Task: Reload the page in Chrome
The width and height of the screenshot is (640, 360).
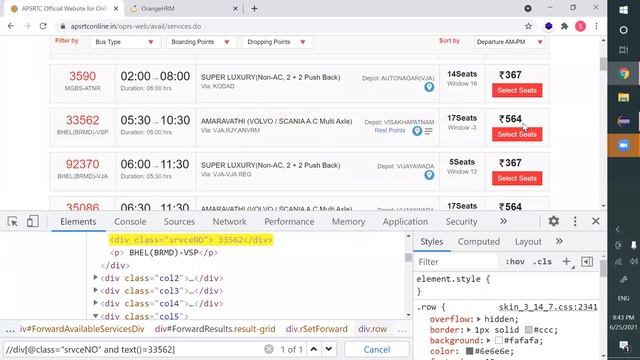Action: coord(43,26)
